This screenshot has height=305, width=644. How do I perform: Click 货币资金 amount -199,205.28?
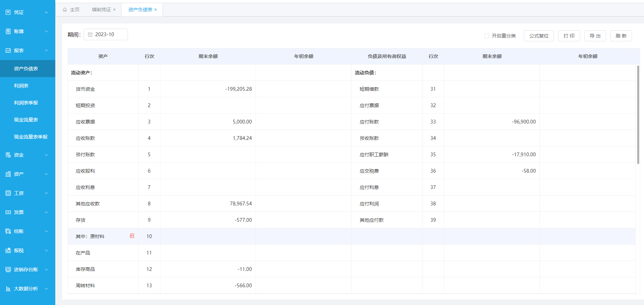(x=239, y=89)
